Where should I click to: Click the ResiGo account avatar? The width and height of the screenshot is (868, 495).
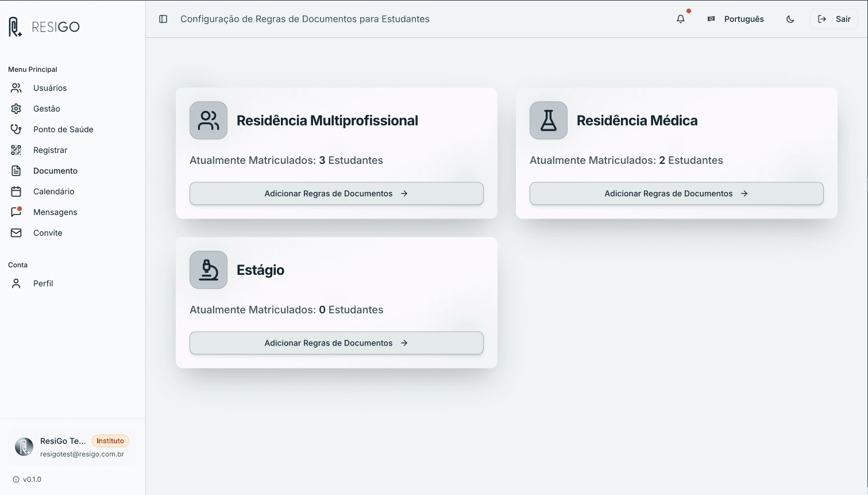[x=24, y=447]
